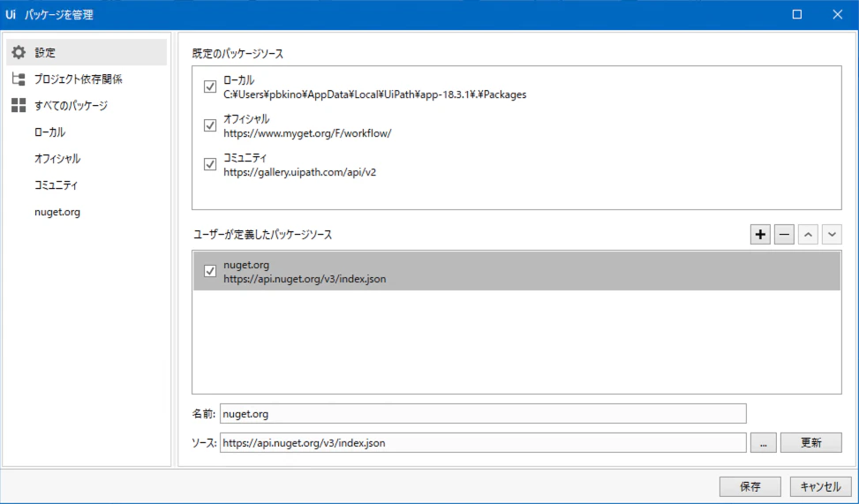Click the all-packages grid icon

tap(19, 106)
